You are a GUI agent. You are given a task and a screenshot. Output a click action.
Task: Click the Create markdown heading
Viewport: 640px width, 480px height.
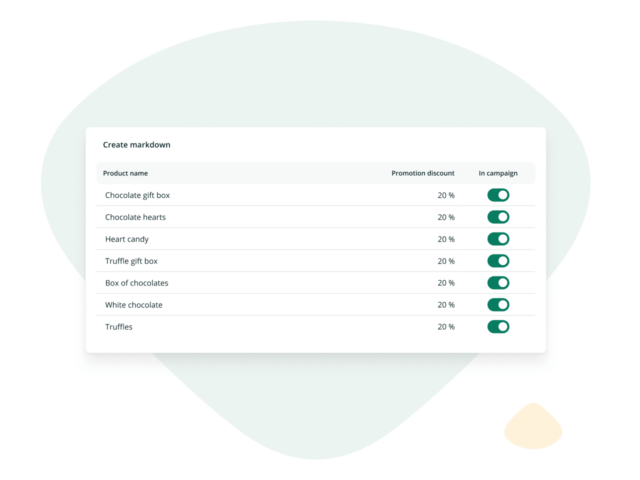(137, 145)
